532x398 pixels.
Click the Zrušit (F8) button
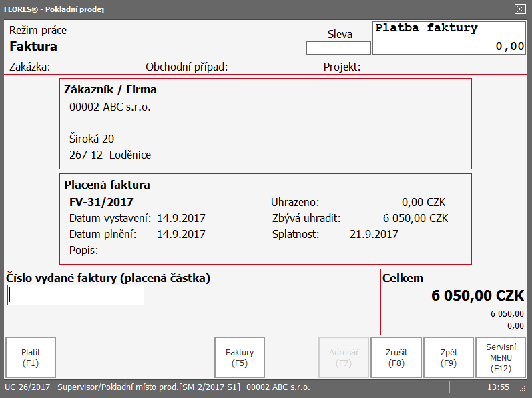click(x=396, y=357)
